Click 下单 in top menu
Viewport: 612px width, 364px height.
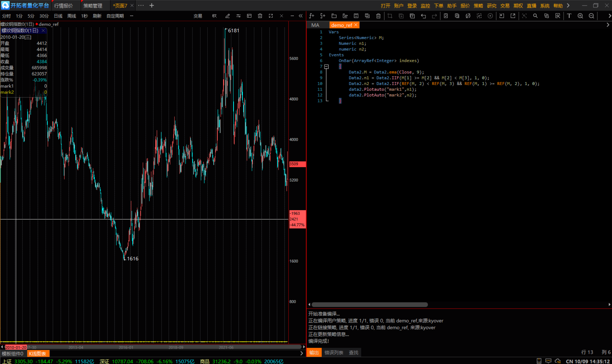coord(439,6)
